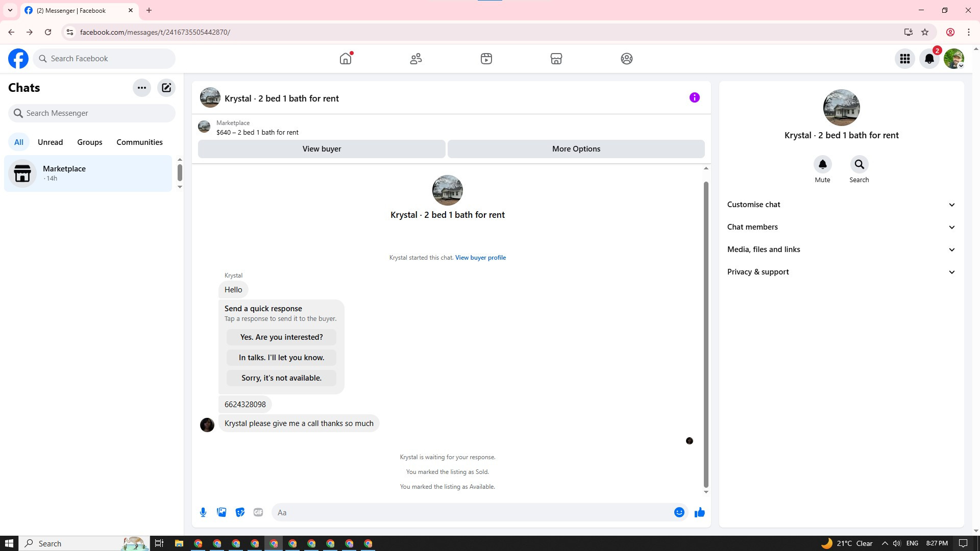980x551 pixels.
Task: Open the View buyer profile link
Action: (480, 258)
